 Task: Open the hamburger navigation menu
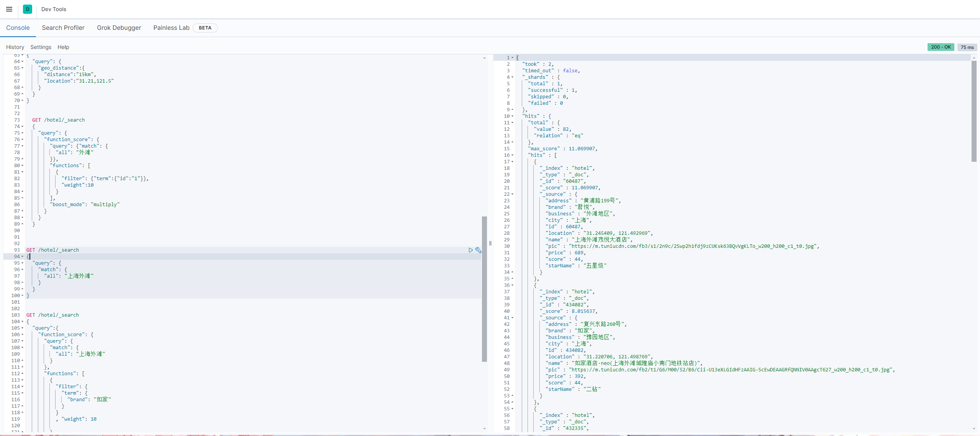click(x=9, y=9)
